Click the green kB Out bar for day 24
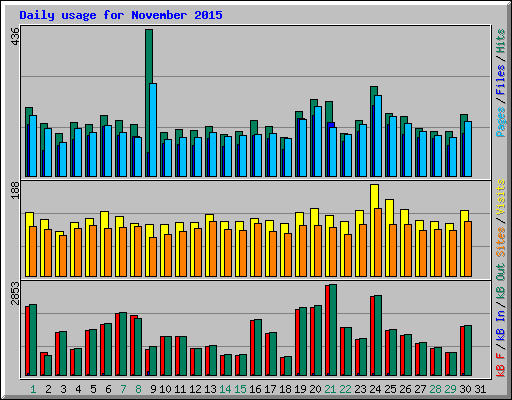Image resolution: width=512 pixels, height=400 pixels. 378,335
